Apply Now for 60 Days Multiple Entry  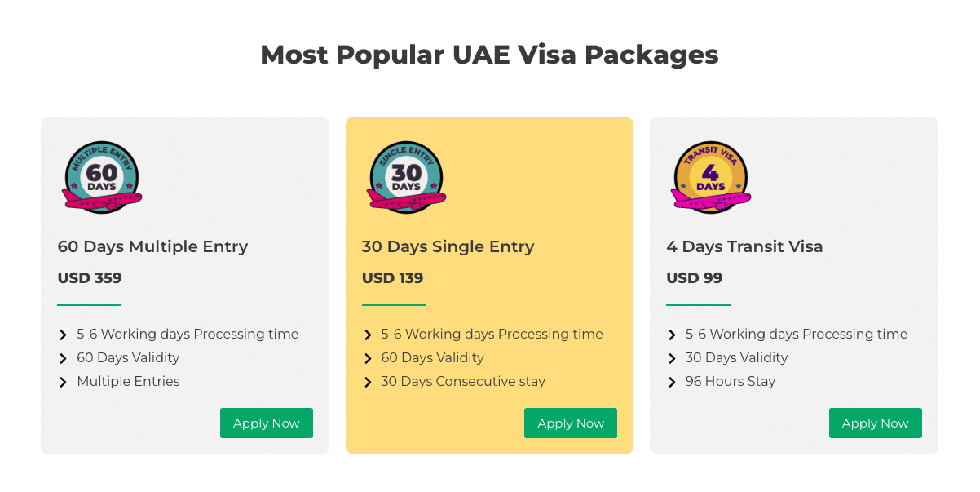point(267,423)
